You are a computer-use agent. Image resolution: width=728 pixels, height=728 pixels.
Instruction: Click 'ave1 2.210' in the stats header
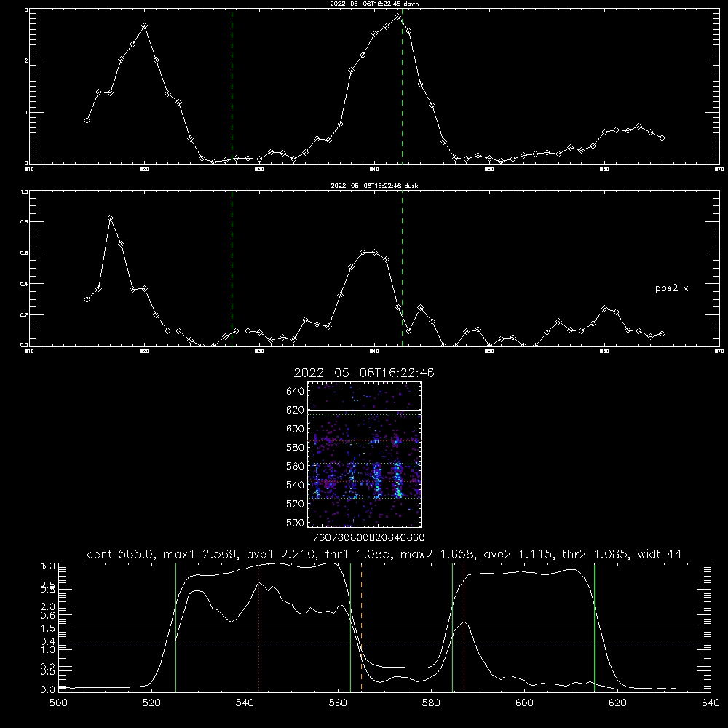click(280, 554)
